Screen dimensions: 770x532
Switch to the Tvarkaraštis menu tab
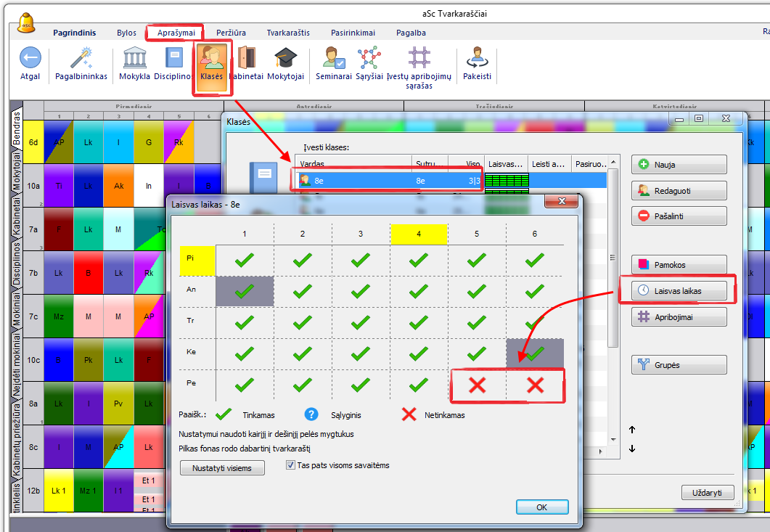click(288, 33)
